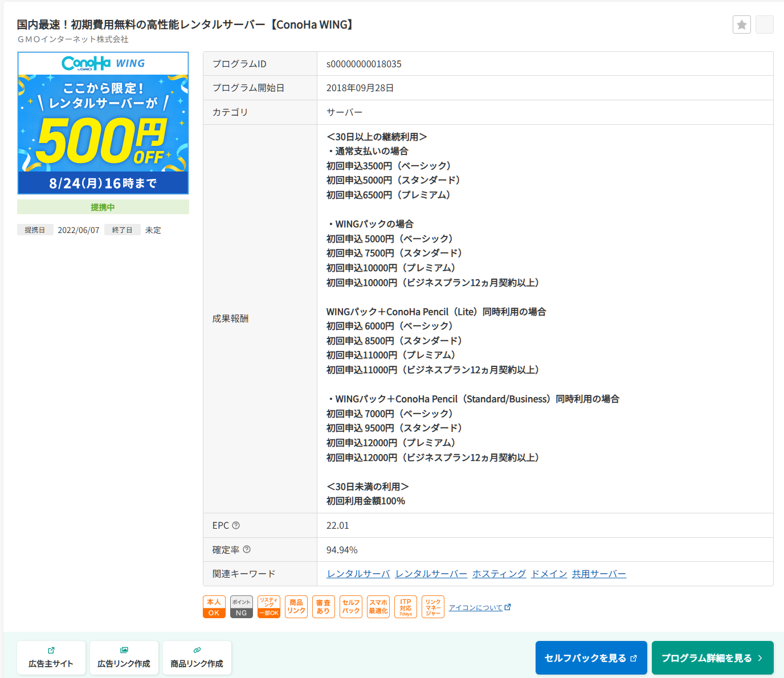Click the 関連キーワード row label
This screenshot has width=784, height=678.
(244, 574)
